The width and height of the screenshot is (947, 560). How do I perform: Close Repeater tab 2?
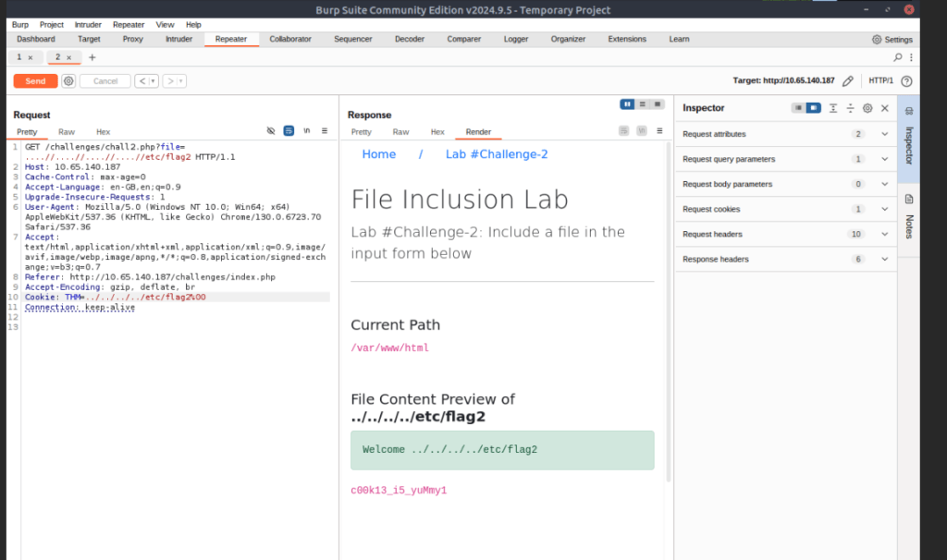68,57
